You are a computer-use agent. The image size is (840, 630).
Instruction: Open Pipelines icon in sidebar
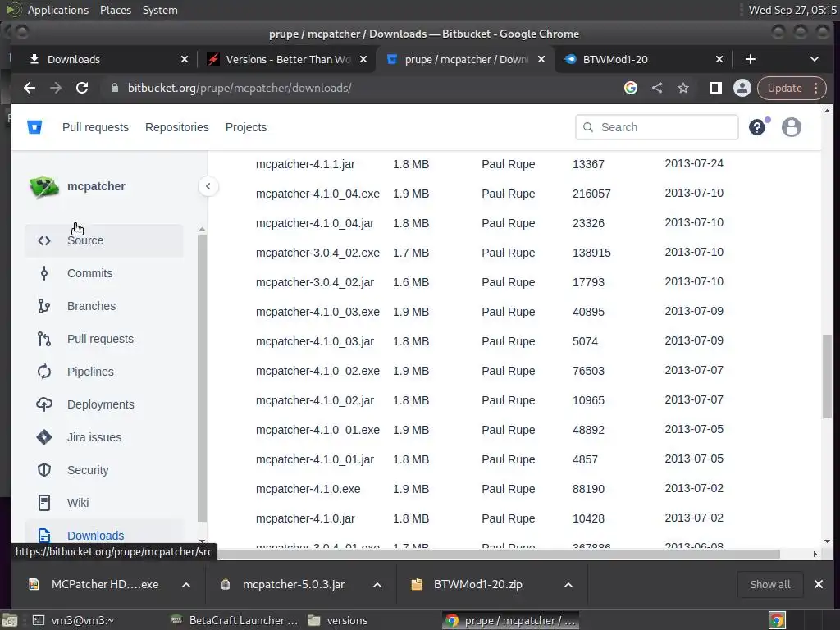[44, 372]
